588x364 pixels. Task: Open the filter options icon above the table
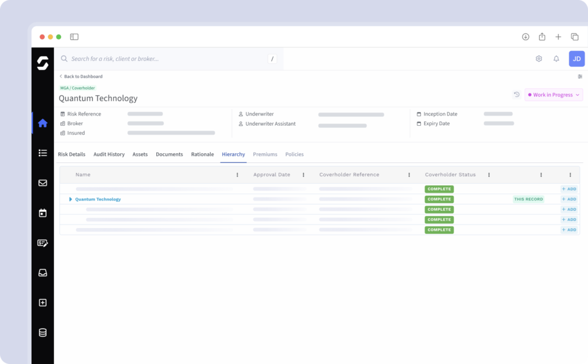point(579,76)
